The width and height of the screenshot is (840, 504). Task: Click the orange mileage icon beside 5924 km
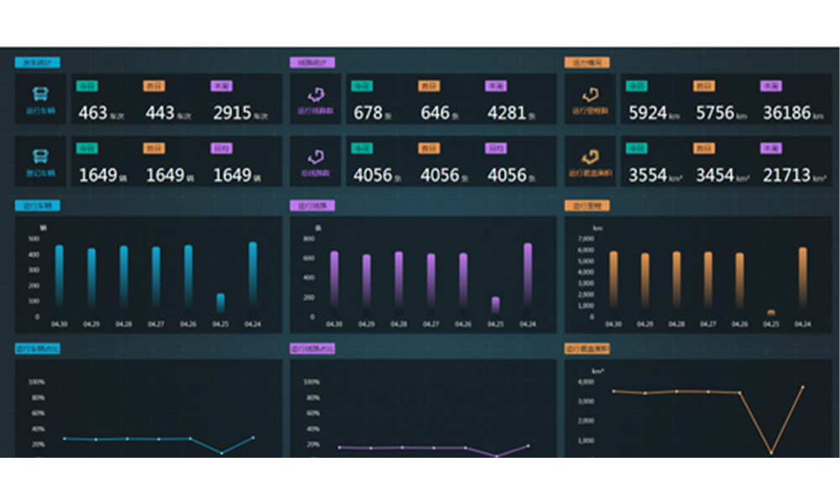(590, 94)
